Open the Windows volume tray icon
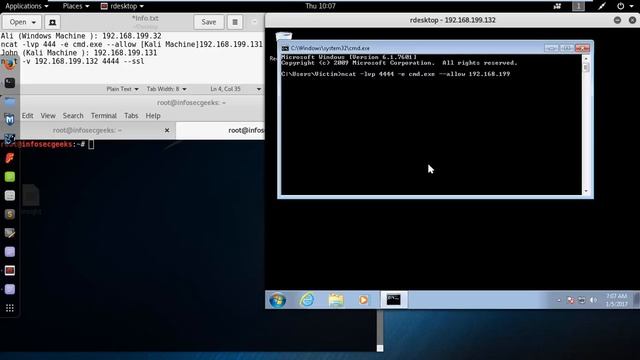640x360 pixels. click(593, 300)
